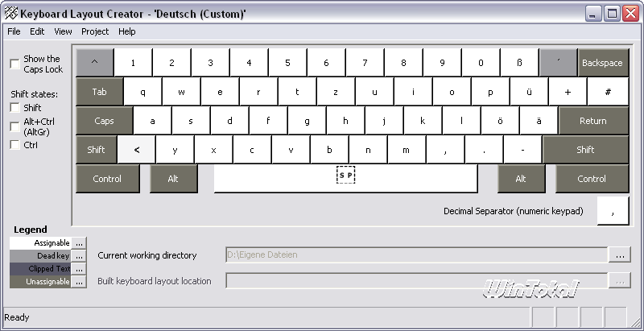This screenshot has height=331, width=644.
Task: Click the left Shift key
Action: [x=96, y=150]
